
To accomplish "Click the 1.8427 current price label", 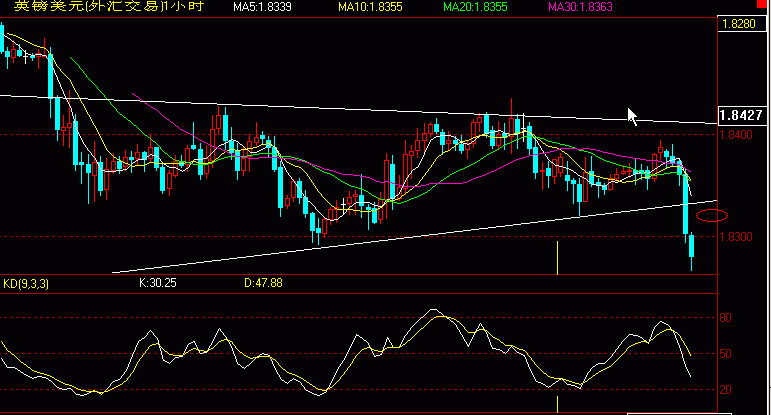I will coord(741,115).
